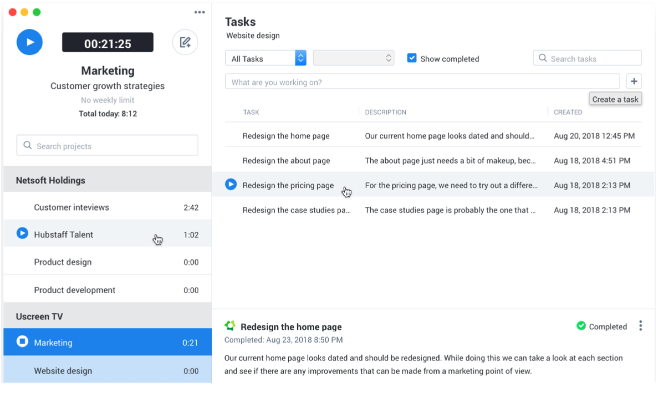Viewport: 659px width, 394px height.
Task: Click the What are you working on field
Action: tap(422, 82)
